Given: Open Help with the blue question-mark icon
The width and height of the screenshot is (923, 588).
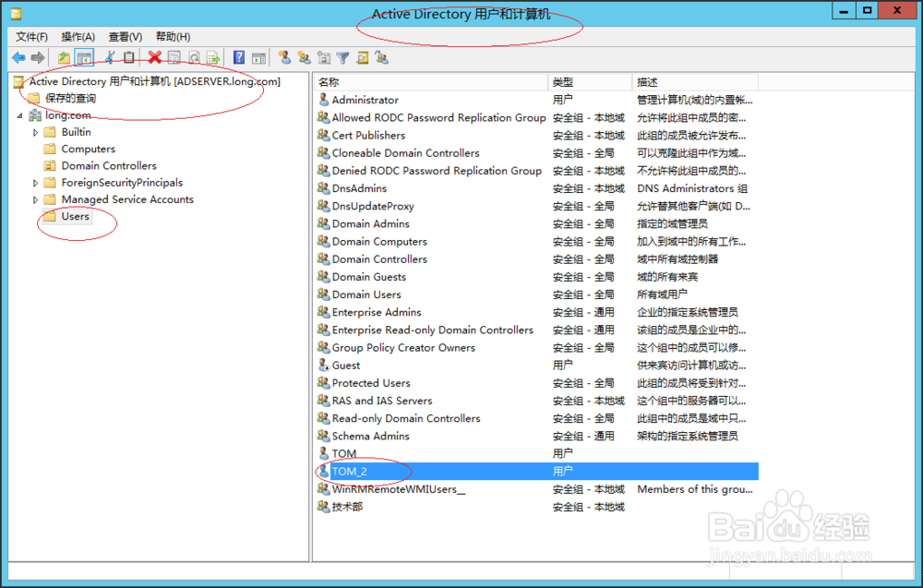Looking at the screenshot, I should [x=239, y=57].
